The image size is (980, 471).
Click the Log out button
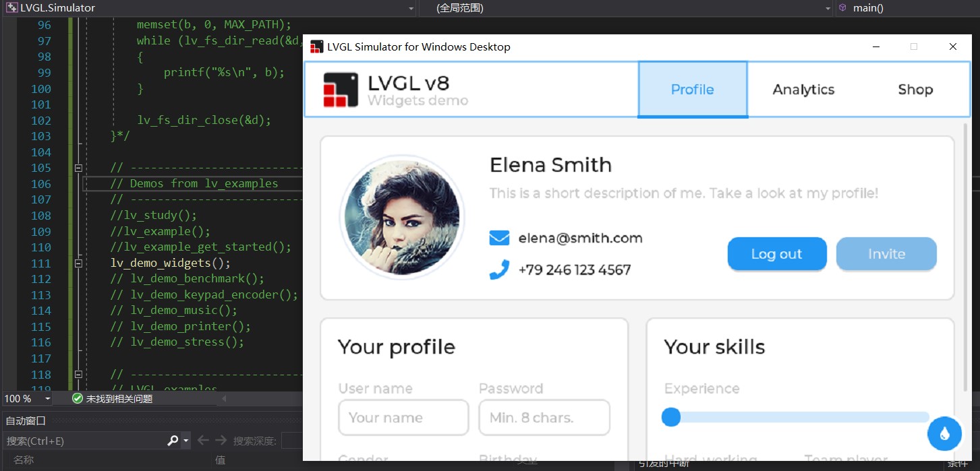click(x=777, y=254)
